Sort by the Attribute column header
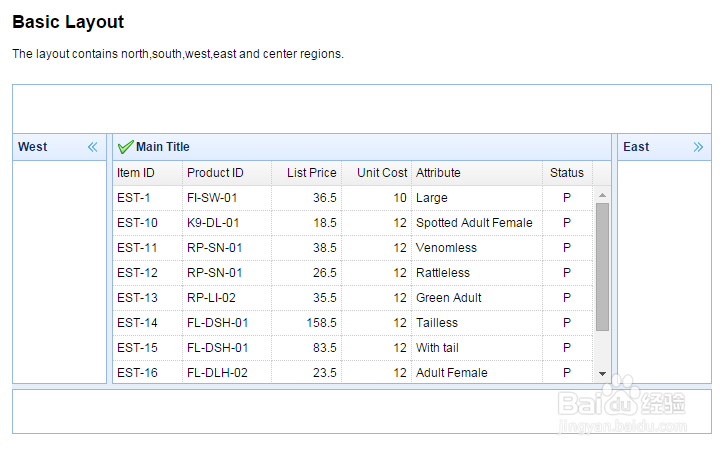 pyautogui.click(x=438, y=173)
